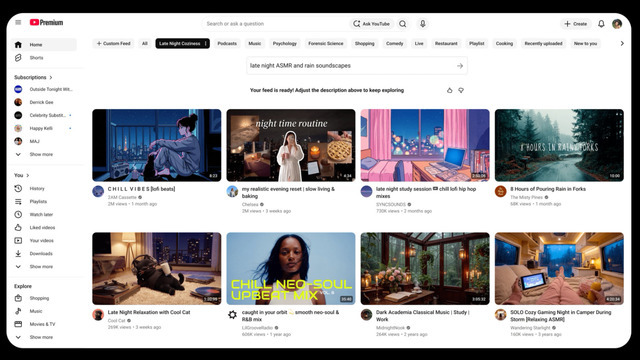Expand the Subscriptions section chevron

(51, 77)
